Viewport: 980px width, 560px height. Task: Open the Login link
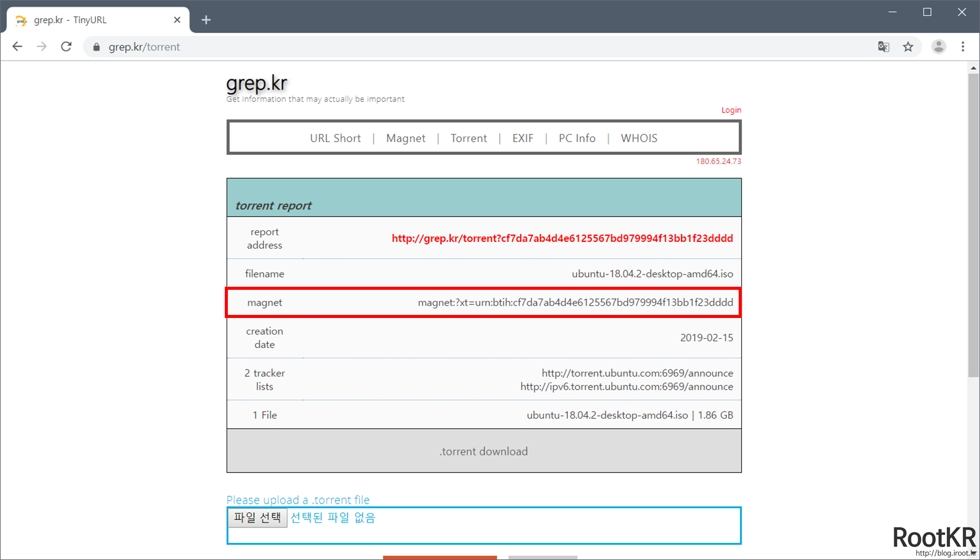pos(731,110)
